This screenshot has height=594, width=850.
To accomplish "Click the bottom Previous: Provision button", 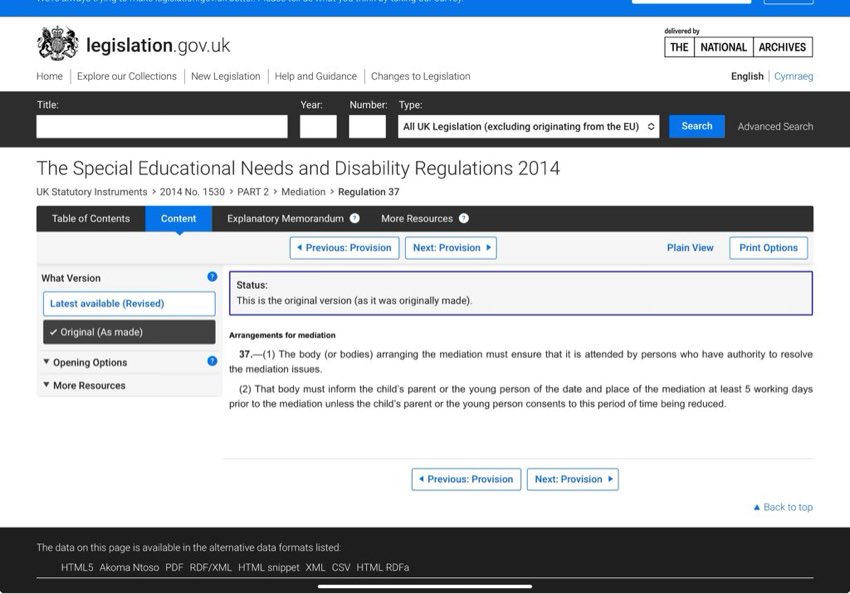I will [x=466, y=479].
